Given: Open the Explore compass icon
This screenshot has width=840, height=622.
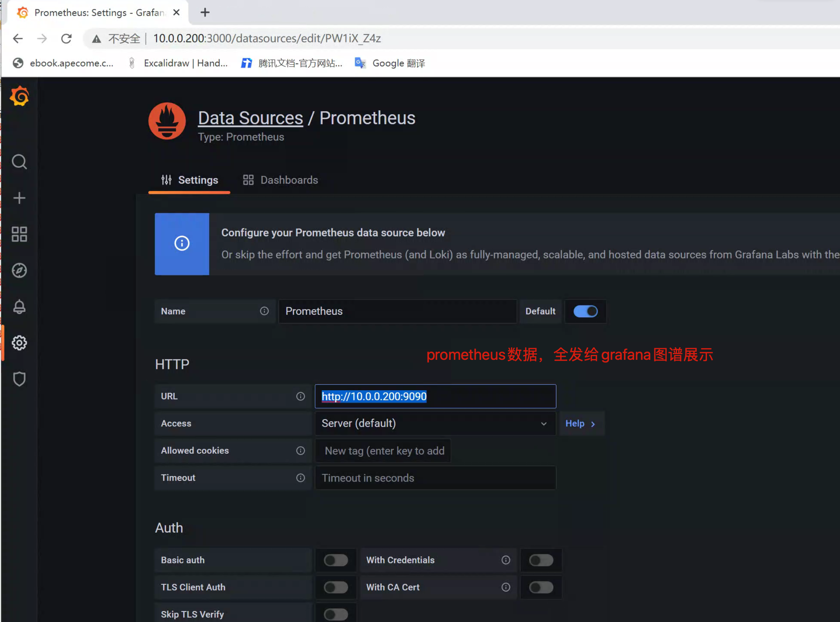Looking at the screenshot, I should pos(19,270).
